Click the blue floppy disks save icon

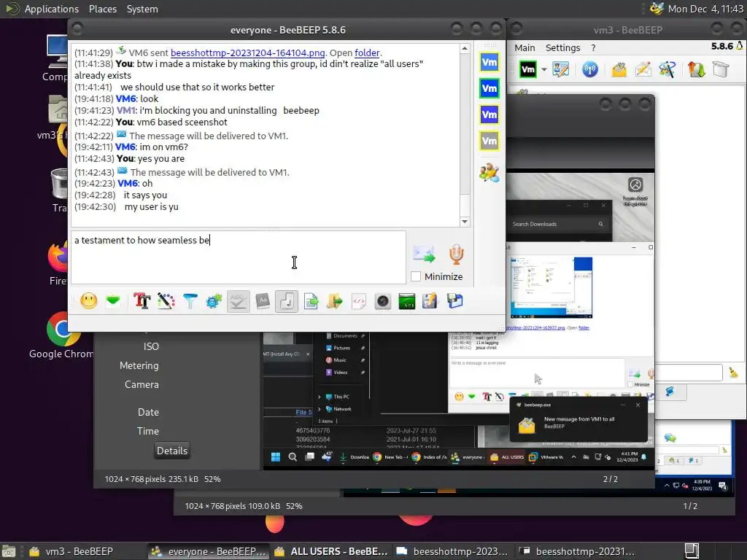[x=454, y=301]
